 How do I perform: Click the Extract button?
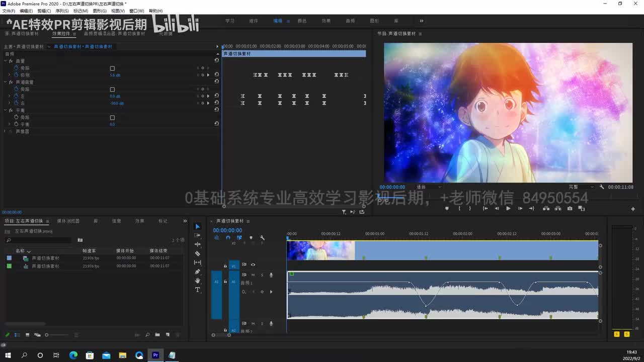(x=557, y=208)
